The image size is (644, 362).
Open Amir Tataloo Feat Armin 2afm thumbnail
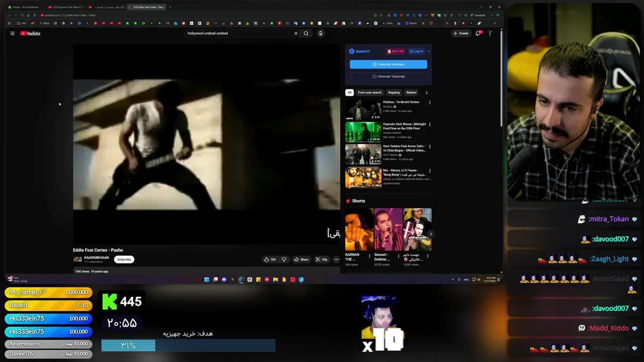coord(363,154)
